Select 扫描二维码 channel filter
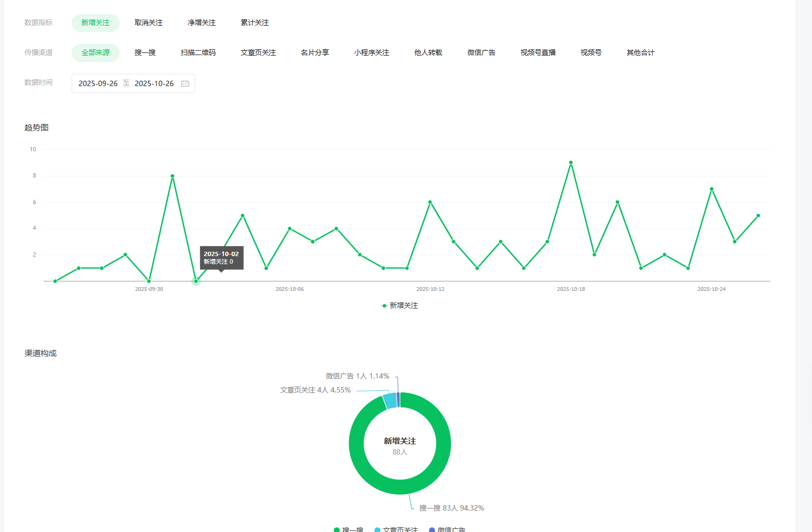This screenshot has height=532, width=812. (198, 52)
